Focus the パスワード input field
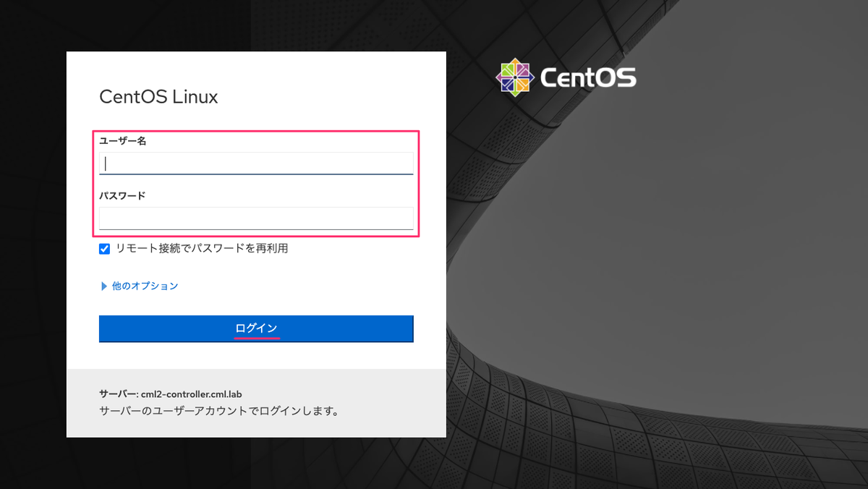868x489 pixels. (256, 218)
